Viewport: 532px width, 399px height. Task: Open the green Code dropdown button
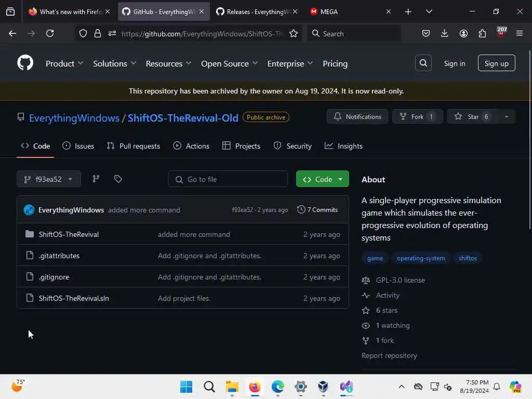pyautogui.click(x=322, y=179)
